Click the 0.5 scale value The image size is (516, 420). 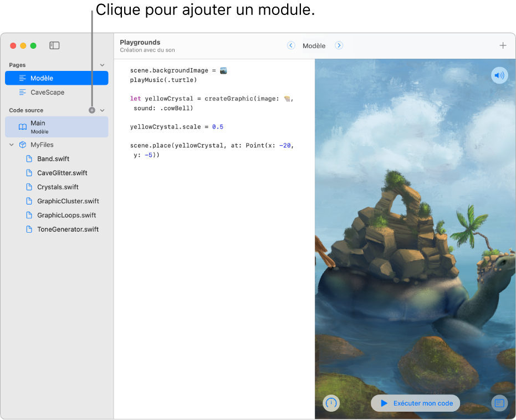(x=217, y=127)
